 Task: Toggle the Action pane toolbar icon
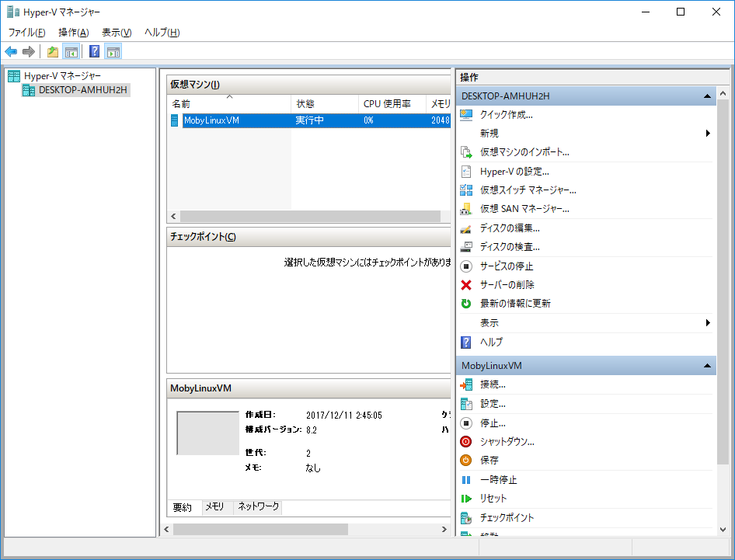[113, 51]
